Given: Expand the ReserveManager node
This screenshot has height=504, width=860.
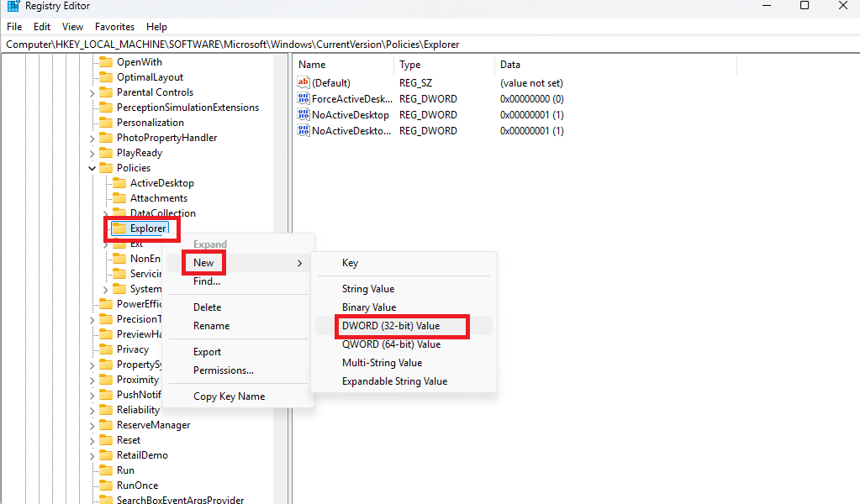Looking at the screenshot, I should 92,426.
